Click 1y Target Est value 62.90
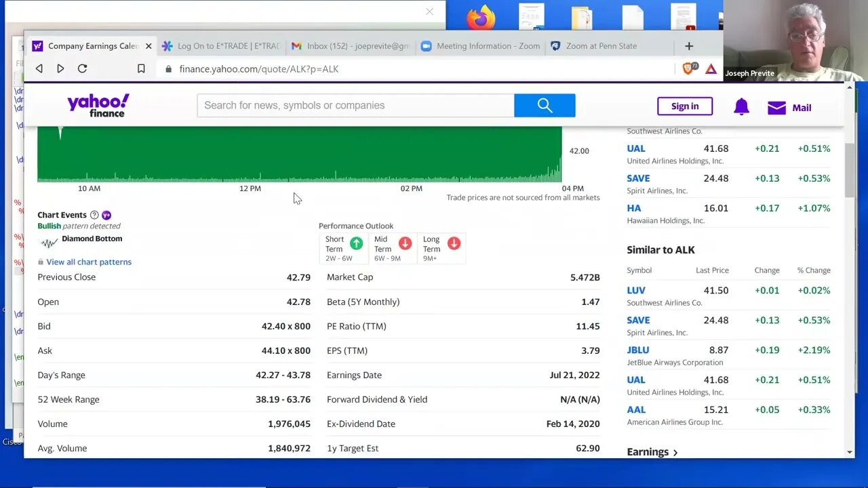Image resolution: width=868 pixels, height=488 pixels. 587,448
